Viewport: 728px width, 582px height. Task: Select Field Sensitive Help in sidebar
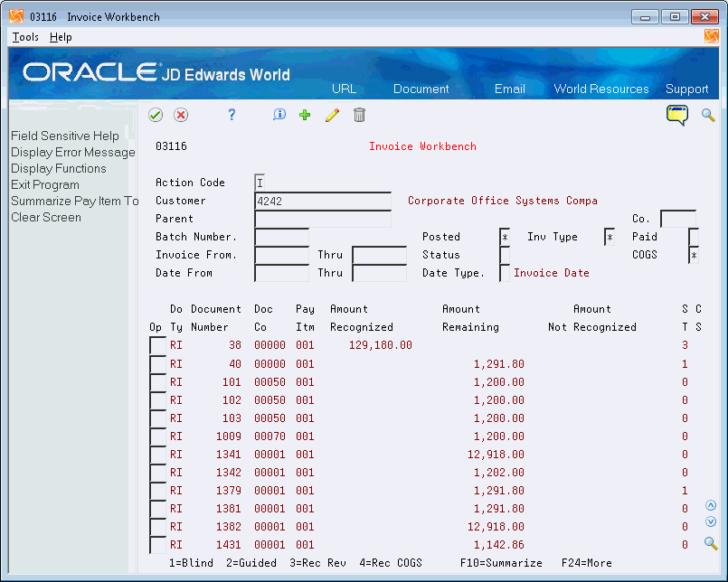[x=65, y=136]
